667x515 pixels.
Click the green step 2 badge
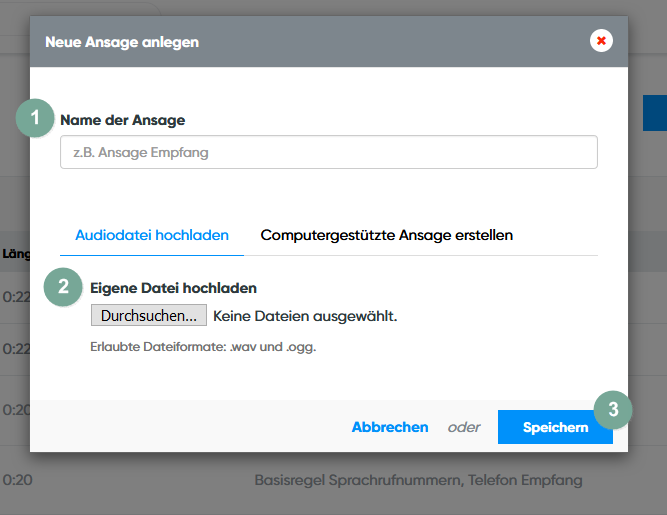pyautogui.click(x=63, y=287)
